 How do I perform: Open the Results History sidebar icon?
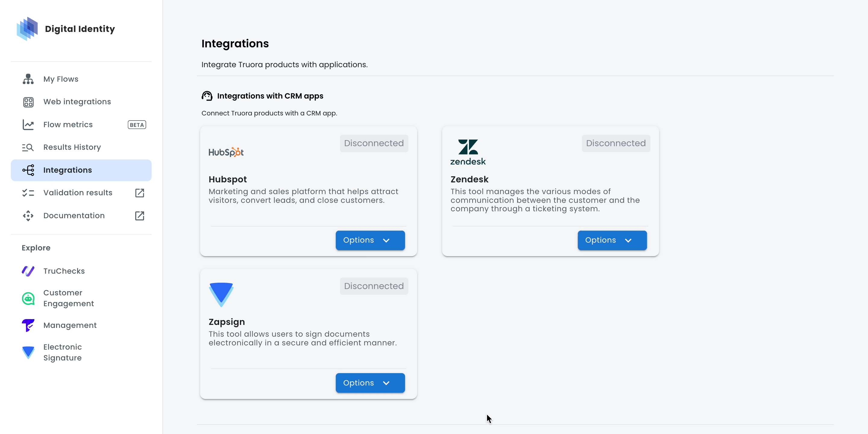pos(28,147)
